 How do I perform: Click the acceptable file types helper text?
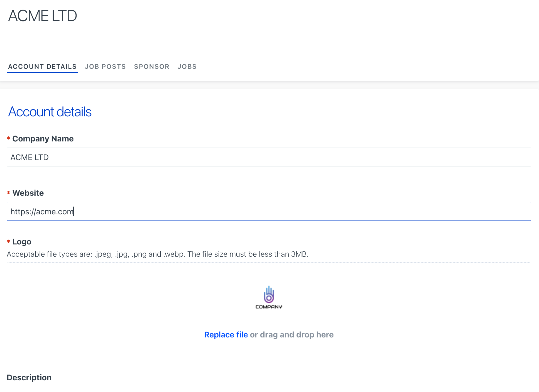(x=157, y=254)
